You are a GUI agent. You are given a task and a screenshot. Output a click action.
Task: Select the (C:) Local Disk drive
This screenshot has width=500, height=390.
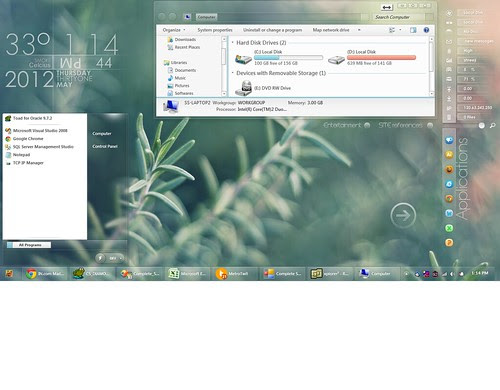coord(279,57)
